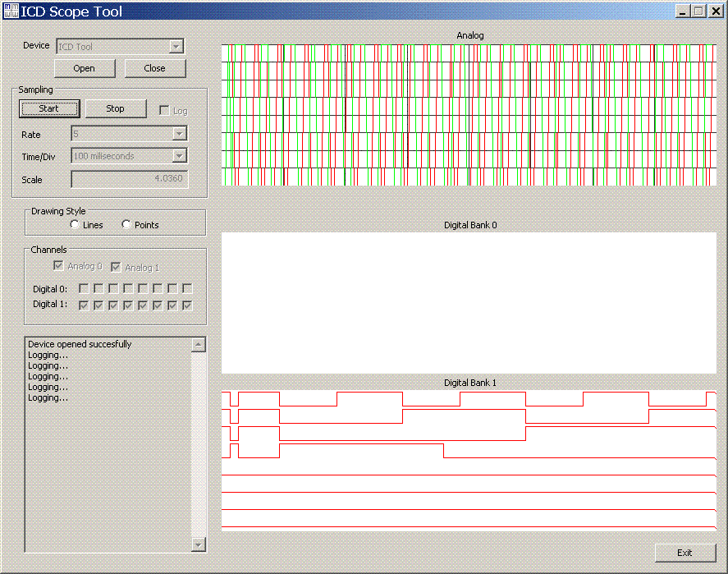This screenshot has height=574, width=728.
Task: Uncheck the eighth Digital 1 checkbox
Action: pyautogui.click(x=188, y=305)
